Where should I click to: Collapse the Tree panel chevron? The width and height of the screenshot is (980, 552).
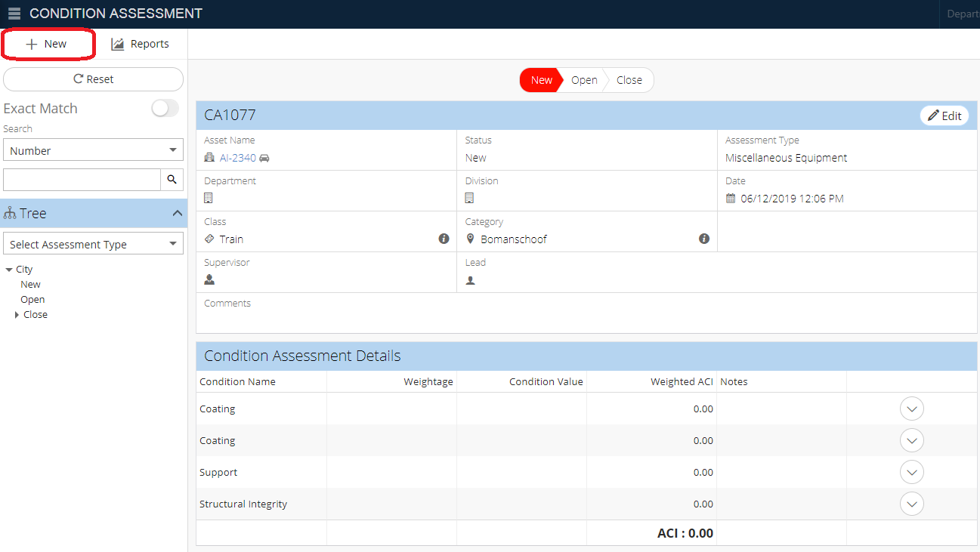pos(178,214)
